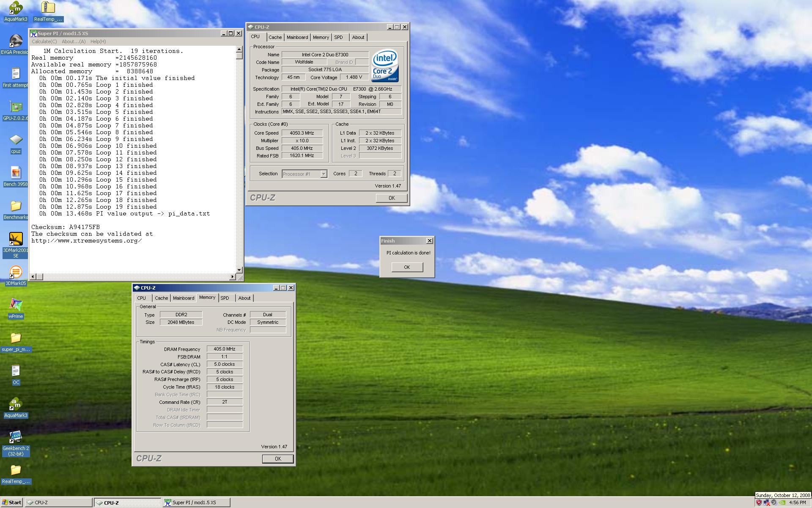Click OK in the CPU-Z memory window
812x508 pixels.
[278, 459]
